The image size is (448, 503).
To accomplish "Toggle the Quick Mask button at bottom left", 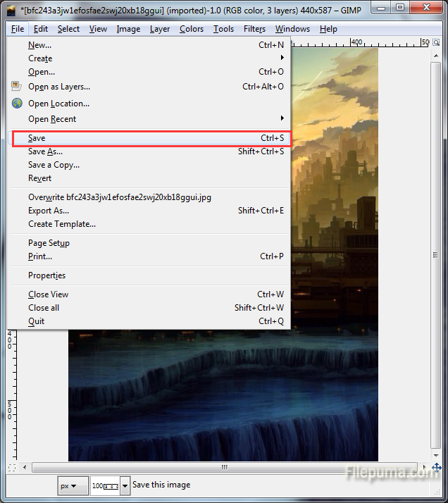I will pos(11,467).
